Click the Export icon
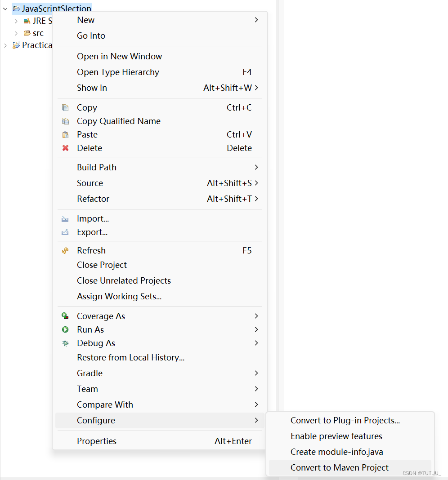 [65, 232]
